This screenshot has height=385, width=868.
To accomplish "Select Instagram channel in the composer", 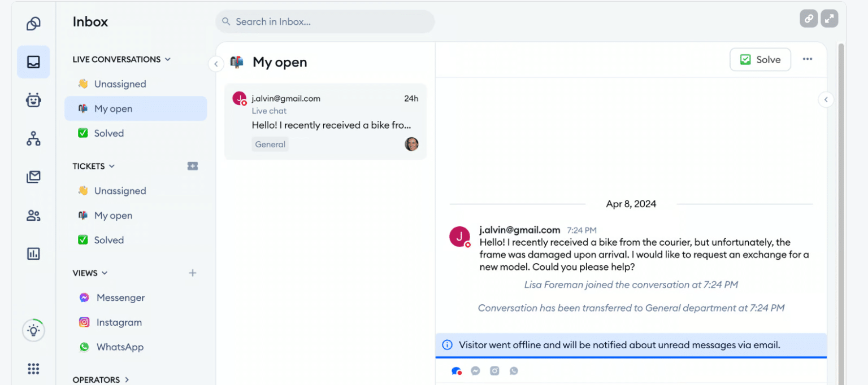I will click(x=494, y=371).
